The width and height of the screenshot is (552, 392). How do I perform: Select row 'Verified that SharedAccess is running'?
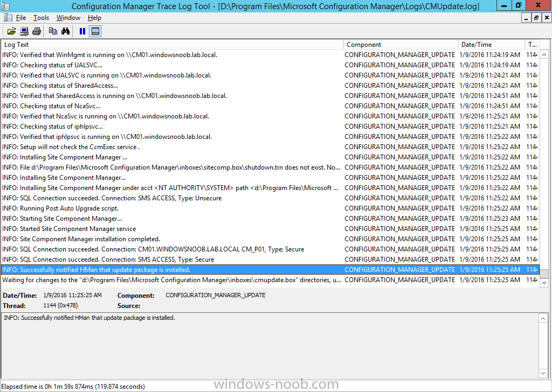pos(270,96)
